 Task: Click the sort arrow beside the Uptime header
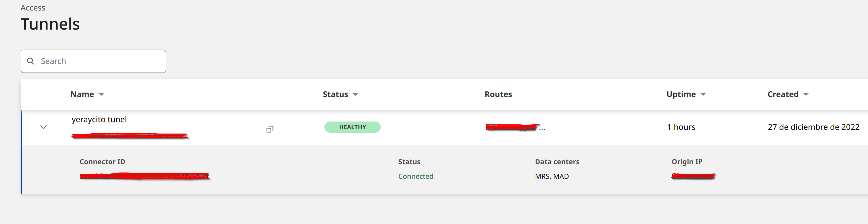point(703,94)
